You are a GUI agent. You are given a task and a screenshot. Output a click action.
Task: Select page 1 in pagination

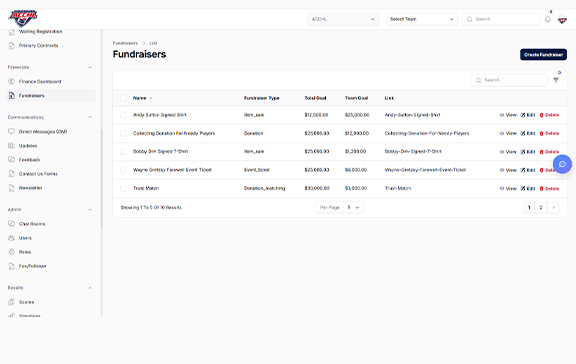529,208
